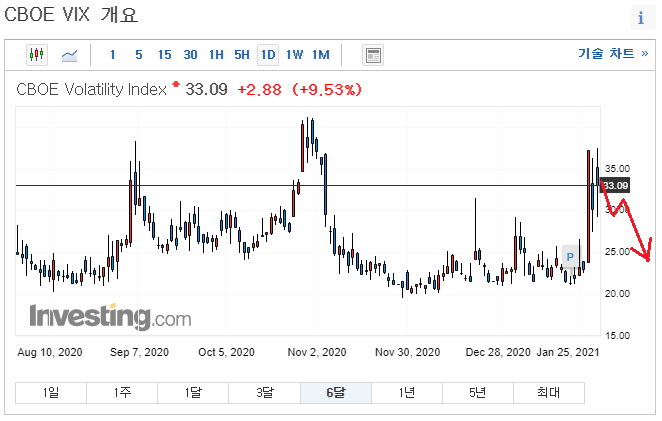
Task: Click the blue P marker on chart
Action: pos(570,257)
